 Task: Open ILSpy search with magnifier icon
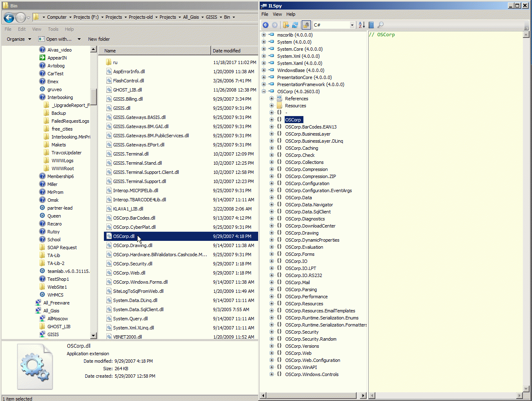pyautogui.click(x=380, y=25)
